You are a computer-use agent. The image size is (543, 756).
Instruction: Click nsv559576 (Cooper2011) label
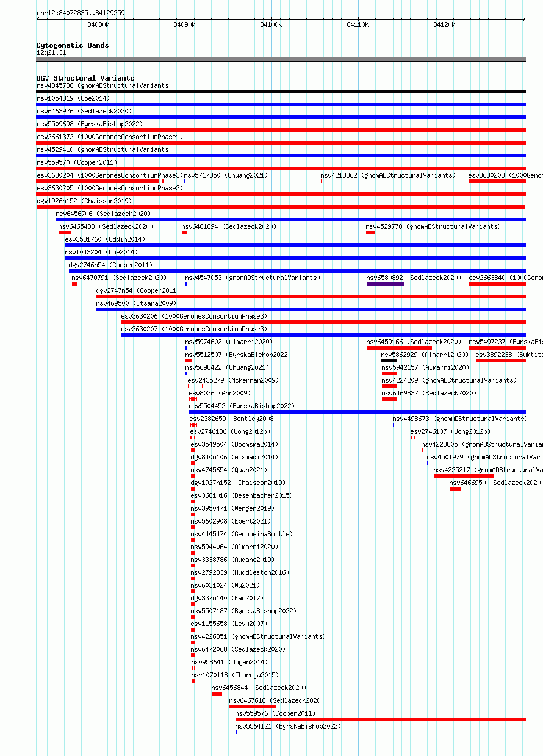(276, 713)
